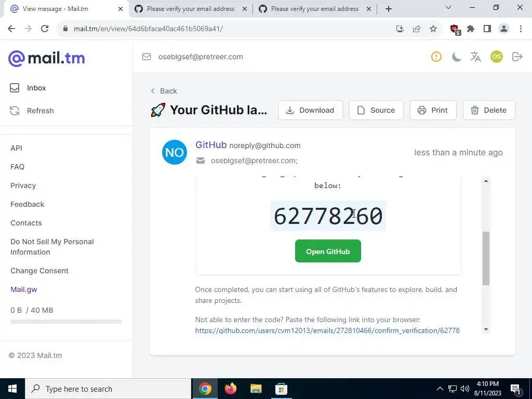
Task: Open the Contacts link
Action: (x=26, y=223)
